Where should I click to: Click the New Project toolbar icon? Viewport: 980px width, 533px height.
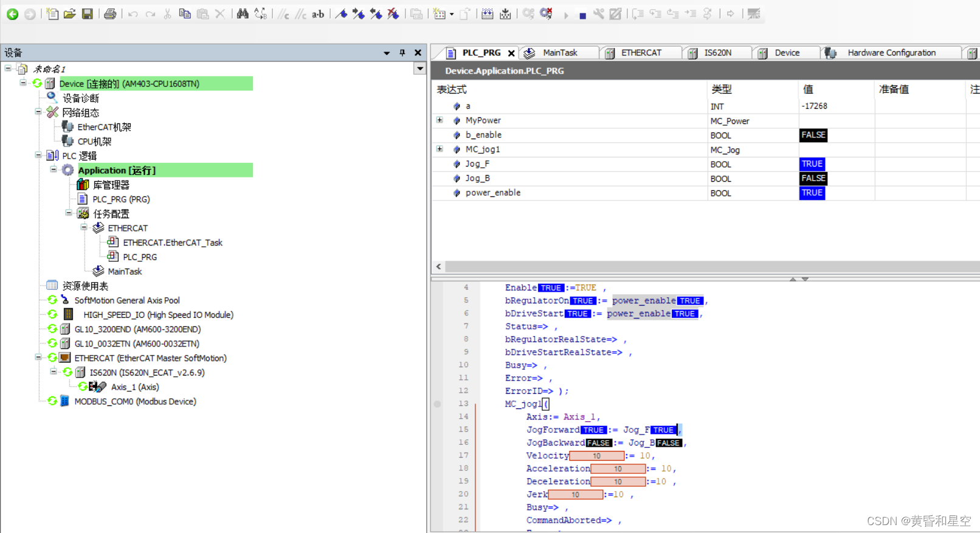click(53, 14)
